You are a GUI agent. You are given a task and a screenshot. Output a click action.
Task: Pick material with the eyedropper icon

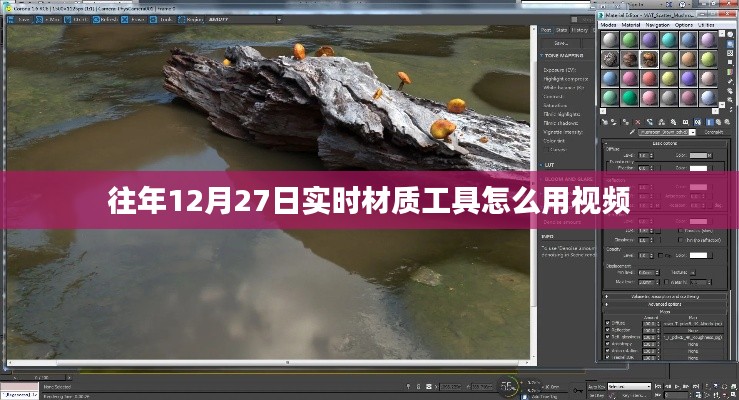tap(630, 131)
